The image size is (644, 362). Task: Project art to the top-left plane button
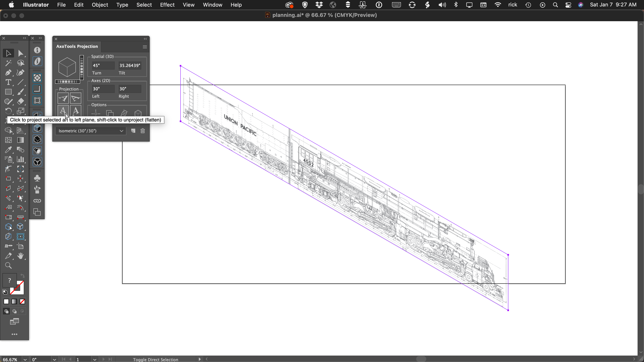63,98
